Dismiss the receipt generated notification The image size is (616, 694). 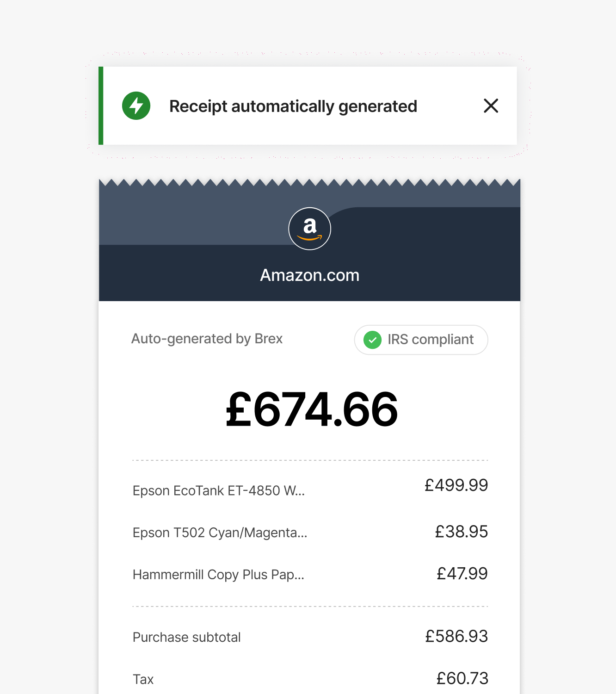(491, 106)
